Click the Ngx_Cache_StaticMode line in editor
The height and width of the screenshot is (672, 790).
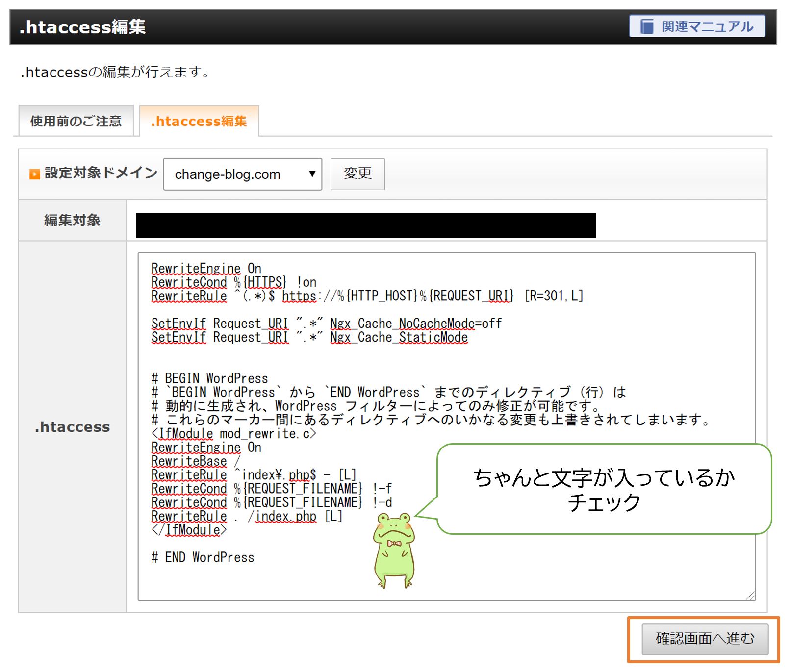[x=309, y=337]
